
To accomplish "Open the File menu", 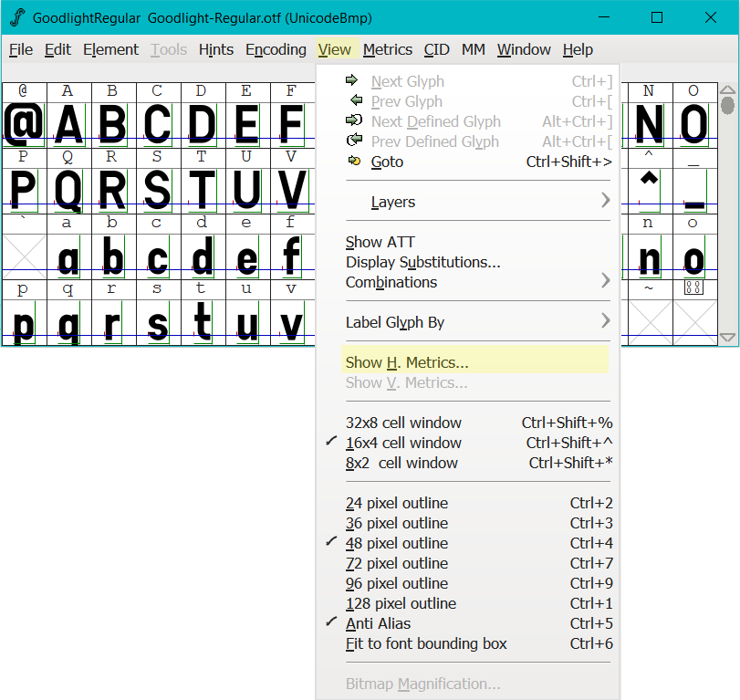I will coord(21,49).
